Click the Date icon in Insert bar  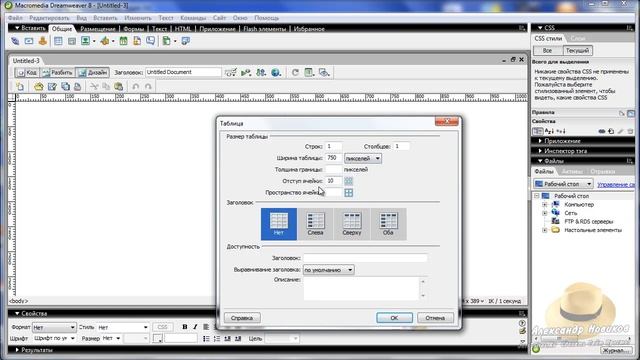click(x=123, y=41)
